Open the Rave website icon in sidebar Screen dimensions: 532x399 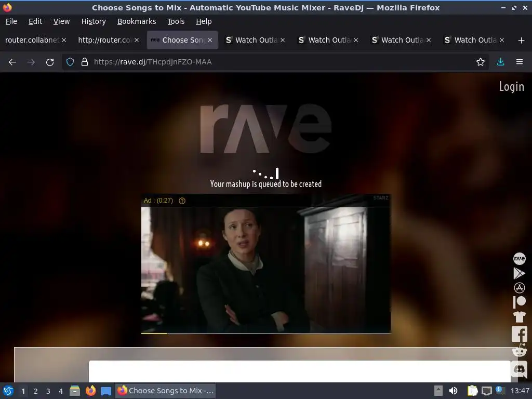tap(519, 259)
